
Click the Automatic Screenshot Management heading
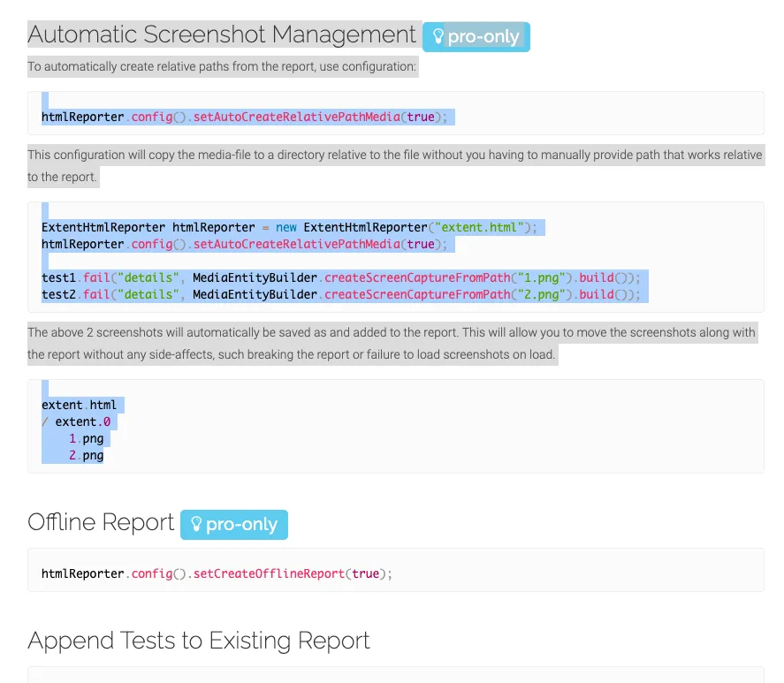tap(222, 34)
